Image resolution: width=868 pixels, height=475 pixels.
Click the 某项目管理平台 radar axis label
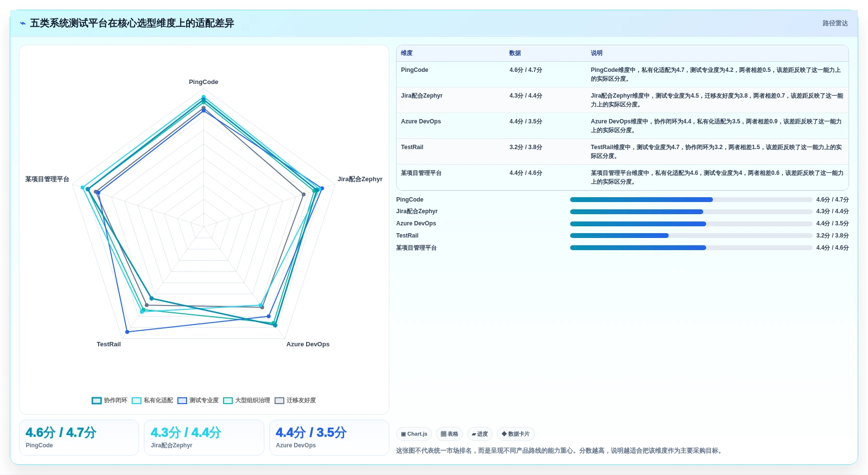coord(47,179)
